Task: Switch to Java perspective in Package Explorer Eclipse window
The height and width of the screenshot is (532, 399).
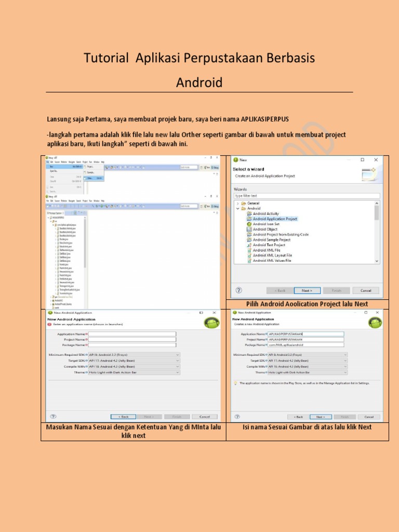Action: [207, 206]
